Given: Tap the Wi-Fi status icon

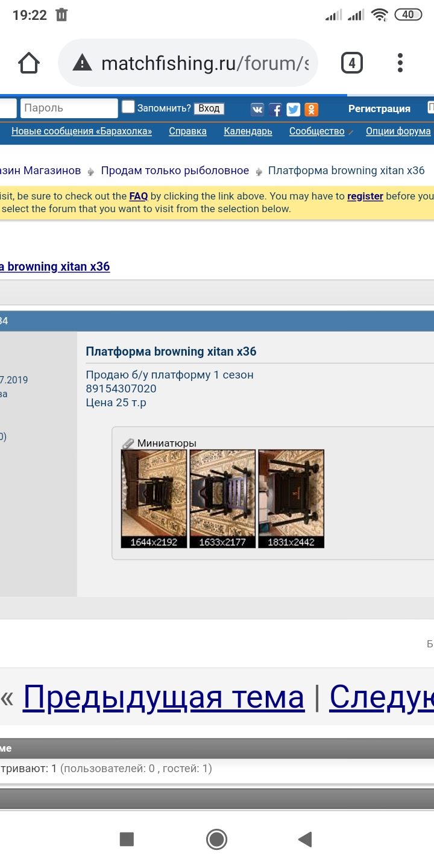Looking at the screenshot, I should point(379,15).
